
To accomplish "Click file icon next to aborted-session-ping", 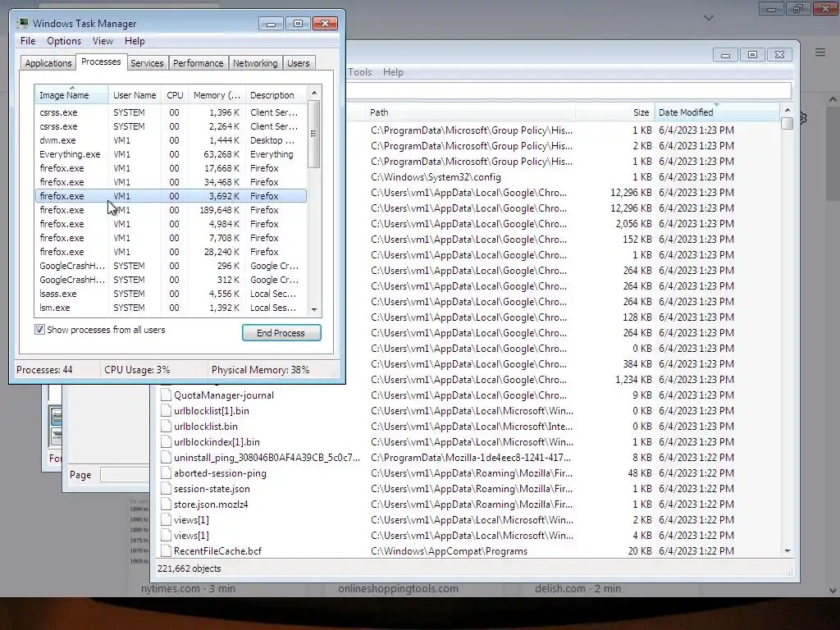I will pos(166,473).
